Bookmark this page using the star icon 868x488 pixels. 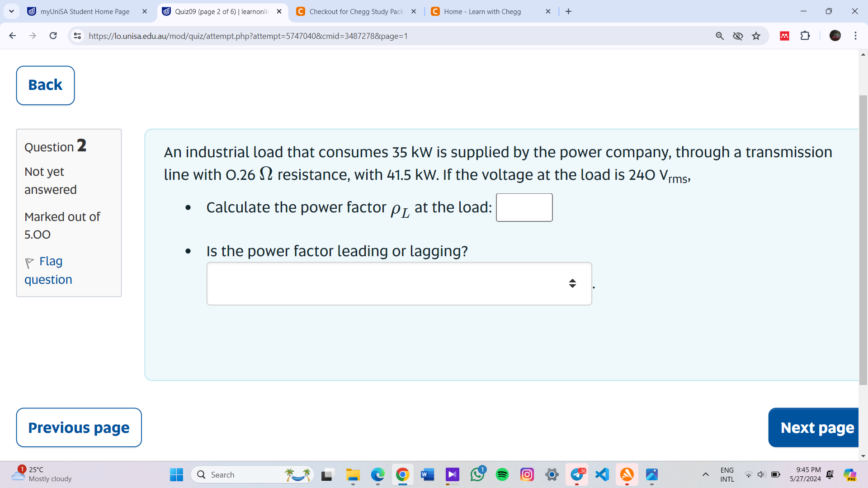pyautogui.click(x=756, y=36)
